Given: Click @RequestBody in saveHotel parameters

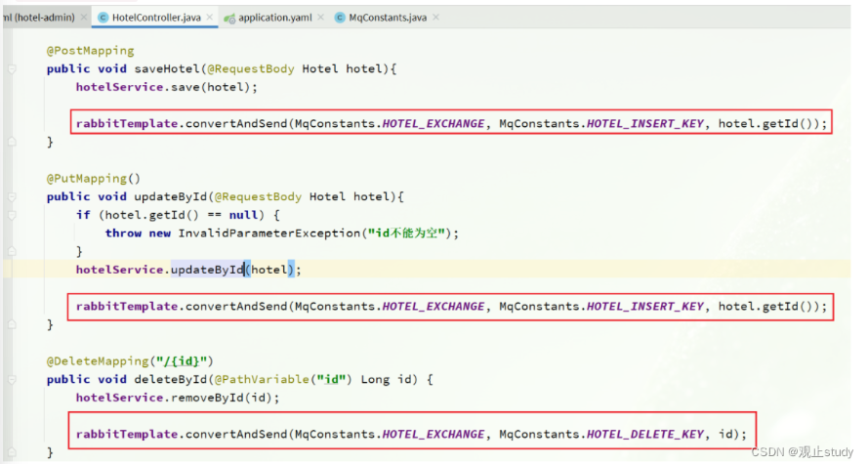Looking at the screenshot, I should point(251,69).
